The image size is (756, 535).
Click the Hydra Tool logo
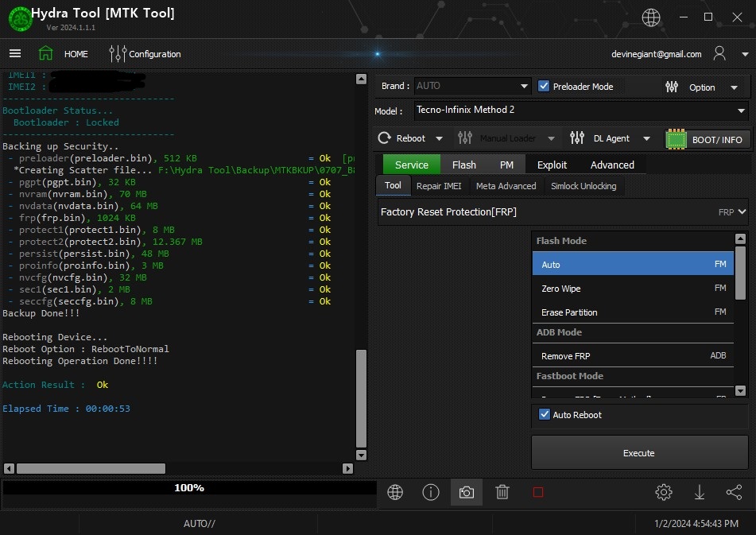(x=20, y=19)
